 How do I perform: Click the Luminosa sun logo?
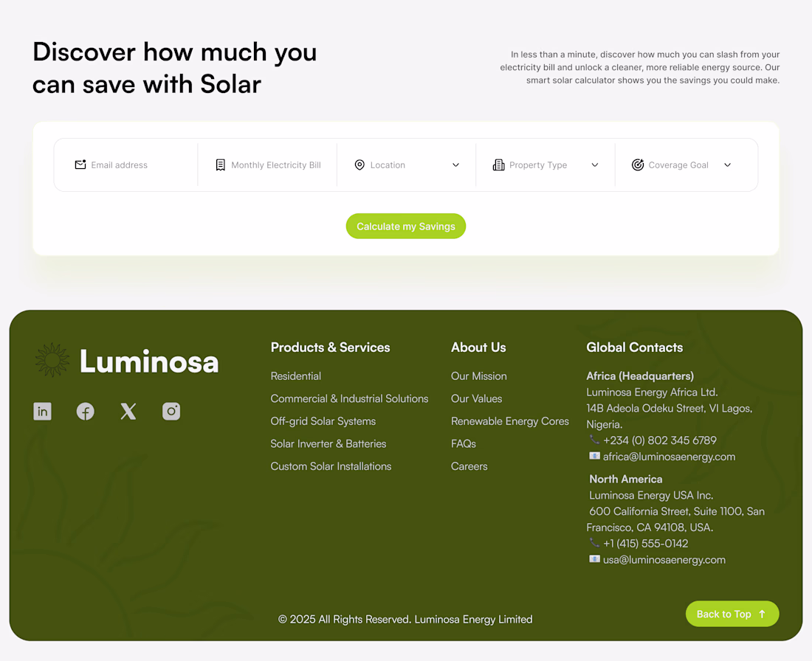(x=52, y=360)
